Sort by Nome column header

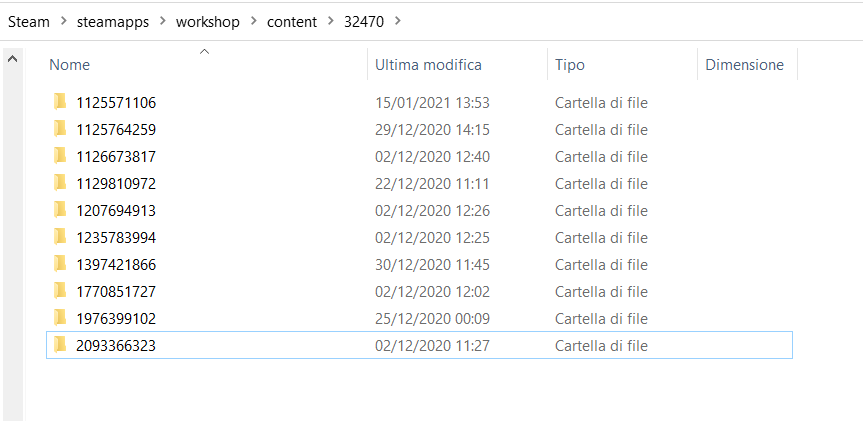(70, 65)
